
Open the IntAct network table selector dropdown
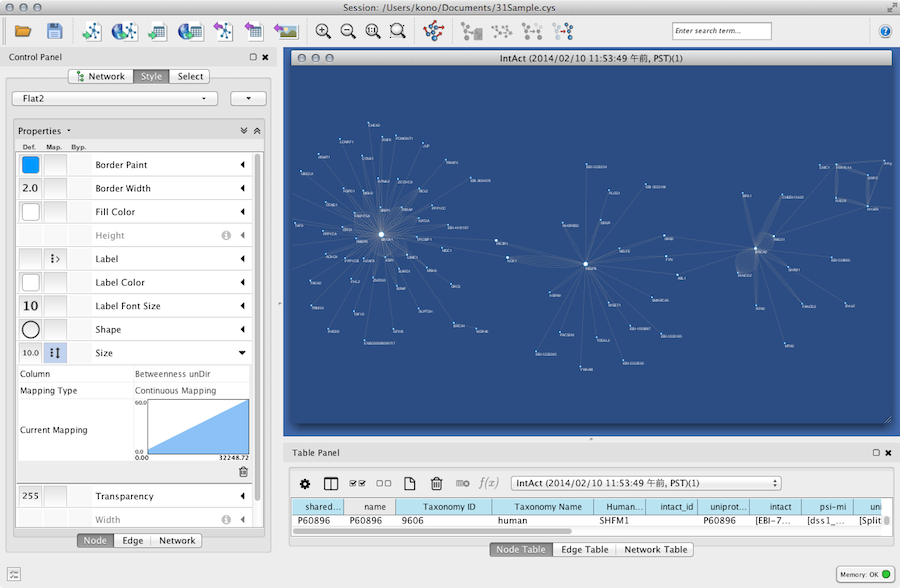tap(645, 483)
